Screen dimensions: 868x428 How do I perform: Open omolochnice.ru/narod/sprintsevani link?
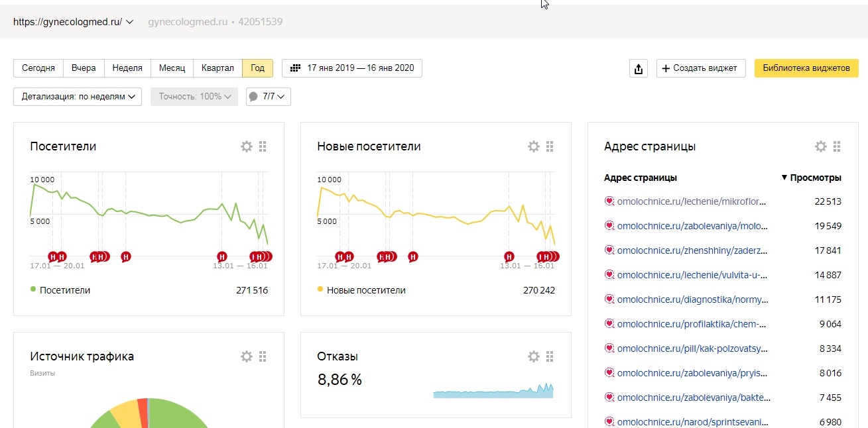(x=692, y=422)
